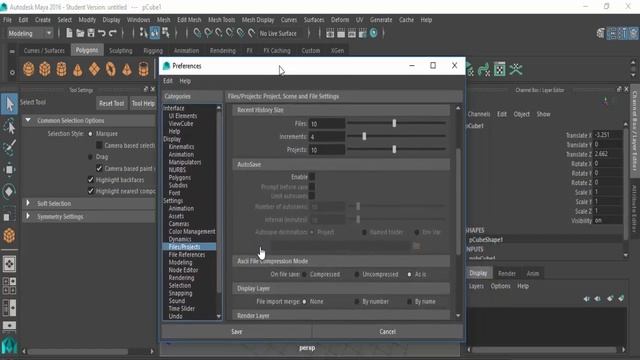Switch to the Rendering shelf tab
Image resolution: width=640 pixels, height=360 pixels.
222,51
